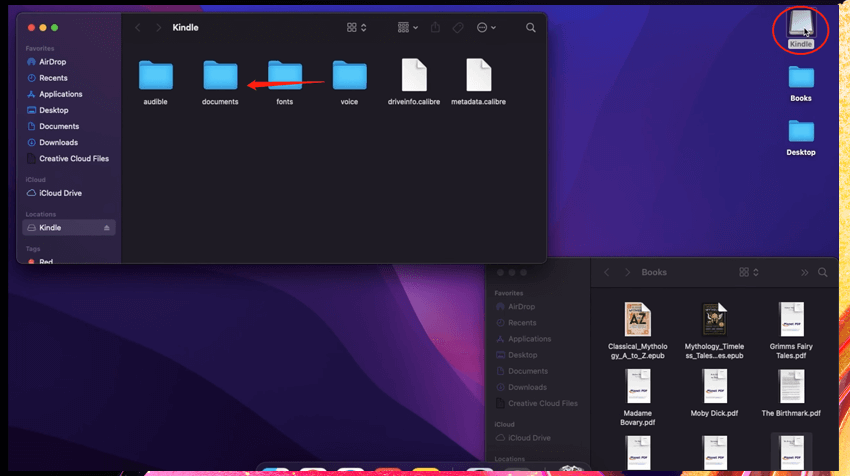Open the fonts folder in Kindle window
The height and width of the screenshot is (476, 850).
(x=285, y=75)
